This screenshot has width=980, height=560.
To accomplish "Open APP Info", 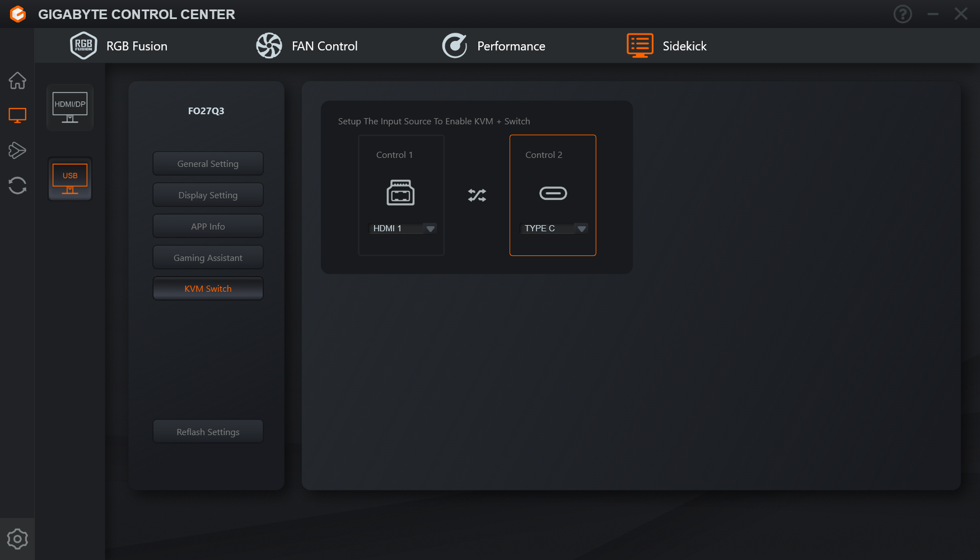I will tap(208, 226).
